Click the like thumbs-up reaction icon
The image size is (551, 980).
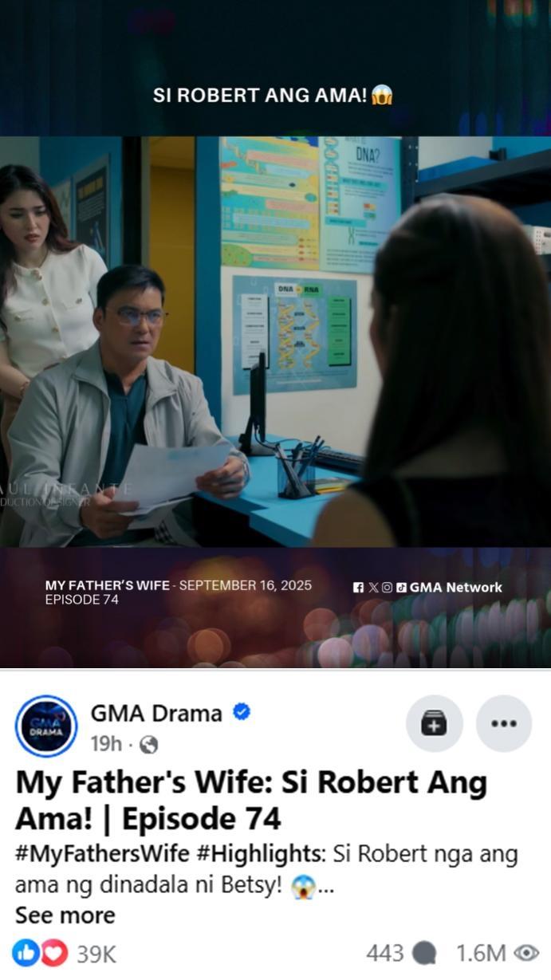[26, 952]
